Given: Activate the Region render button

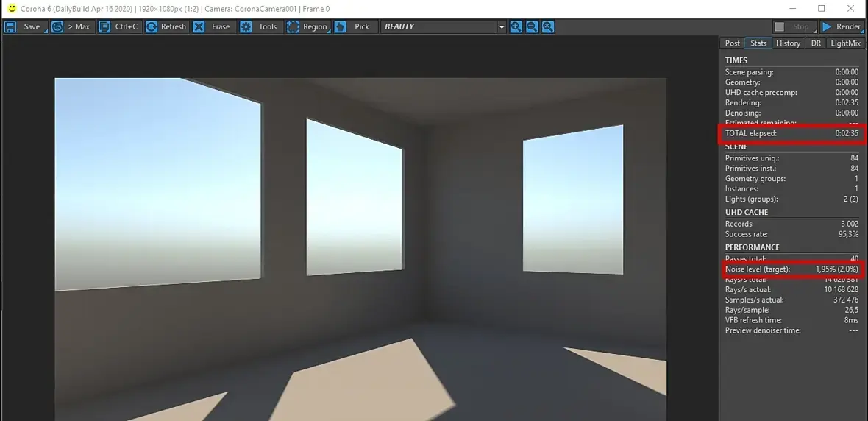Looking at the screenshot, I should (308, 26).
